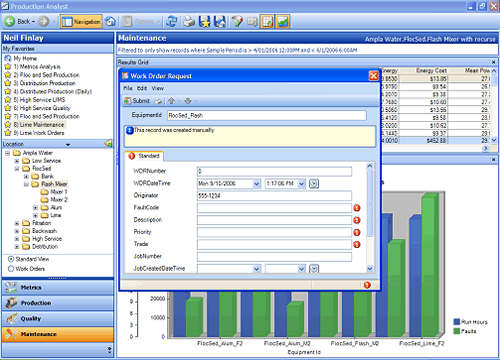The width and height of the screenshot is (500, 360).
Task: Click the FaultCode required-field error icon
Action: [357, 208]
